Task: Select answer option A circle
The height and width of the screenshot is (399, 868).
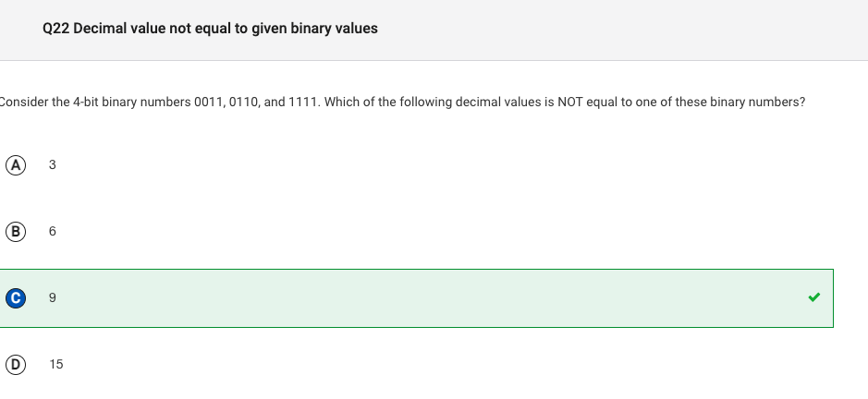Action: (16, 165)
